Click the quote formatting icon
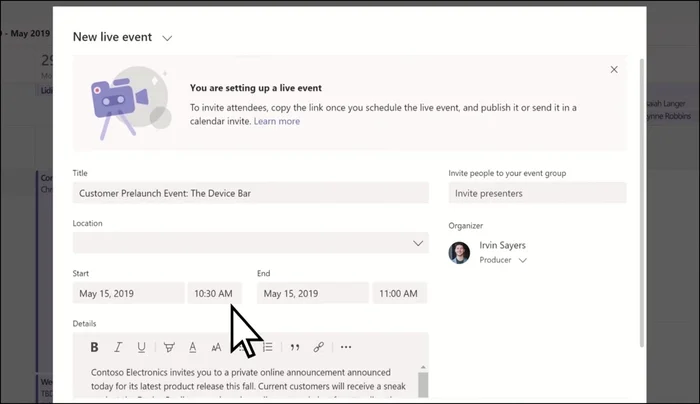The height and width of the screenshot is (404, 700). [x=294, y=347]
